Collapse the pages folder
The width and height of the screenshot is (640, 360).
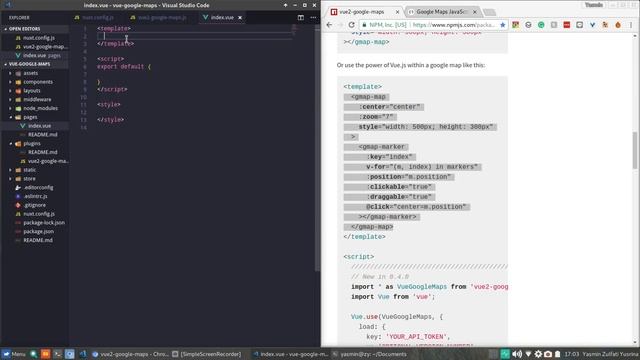pyautogui.click(x=30, y=117)
